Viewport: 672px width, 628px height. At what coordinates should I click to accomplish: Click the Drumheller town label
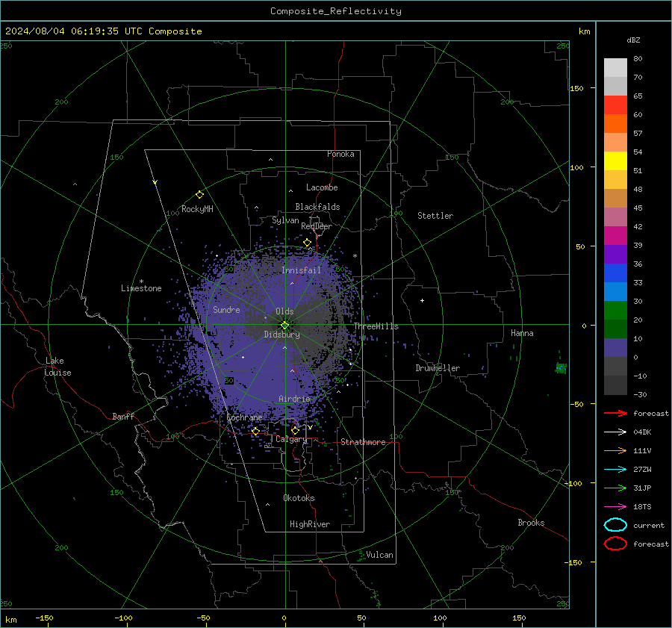pyautogui.click(x=438, y=368)
